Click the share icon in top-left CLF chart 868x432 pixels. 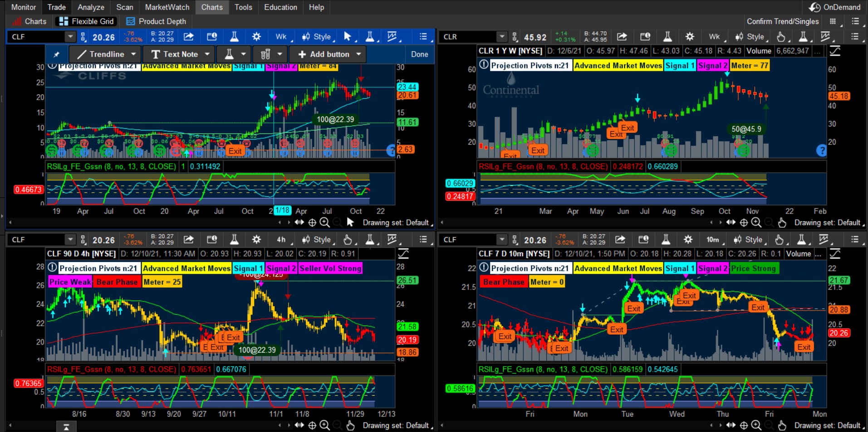tap(189, 37)
